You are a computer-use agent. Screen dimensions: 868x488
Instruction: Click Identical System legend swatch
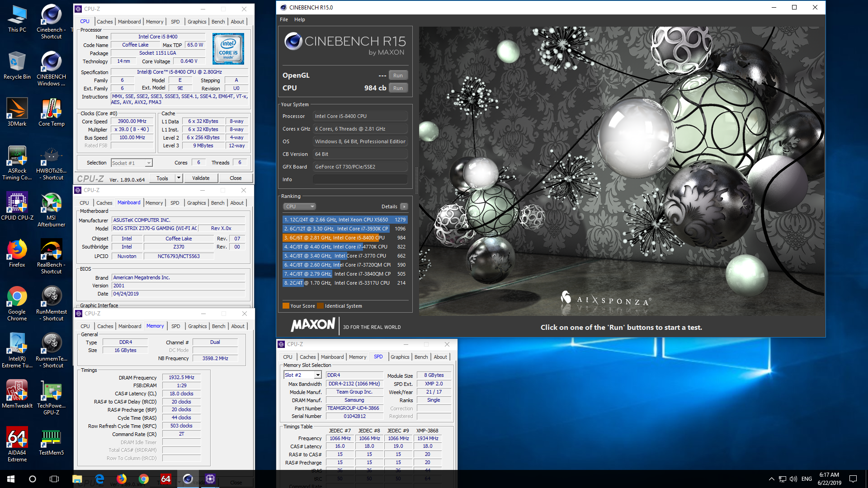tap(321, 306)
